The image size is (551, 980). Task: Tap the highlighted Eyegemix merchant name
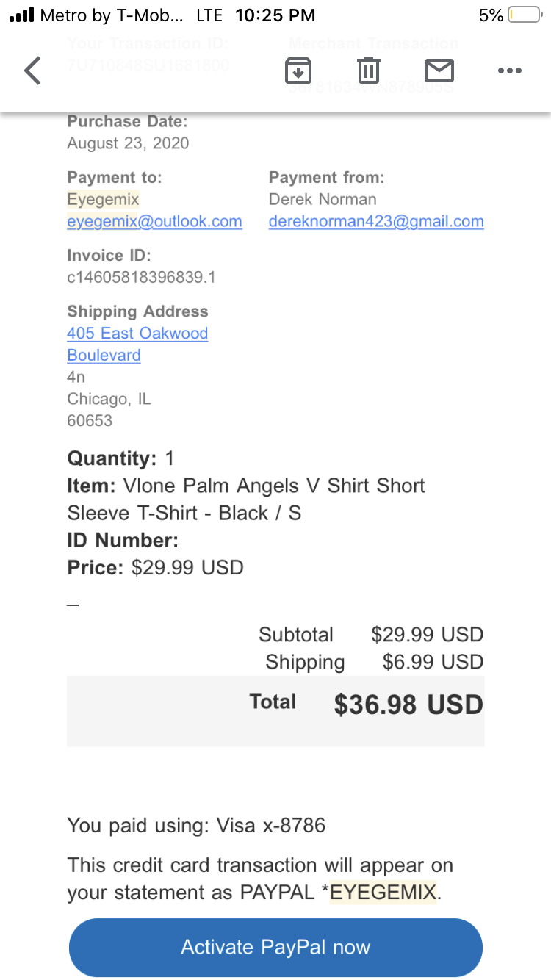[x=103, y=199]
